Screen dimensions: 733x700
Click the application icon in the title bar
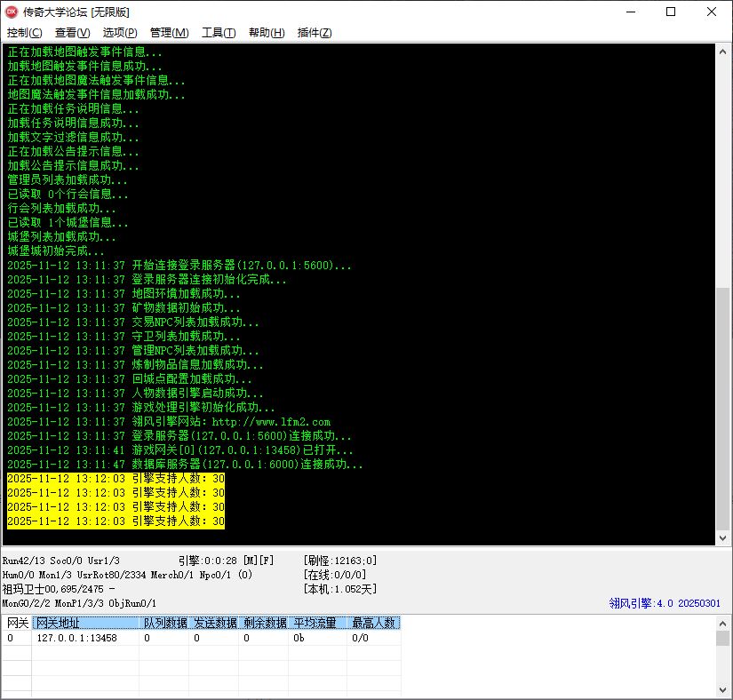coord(12,12)
